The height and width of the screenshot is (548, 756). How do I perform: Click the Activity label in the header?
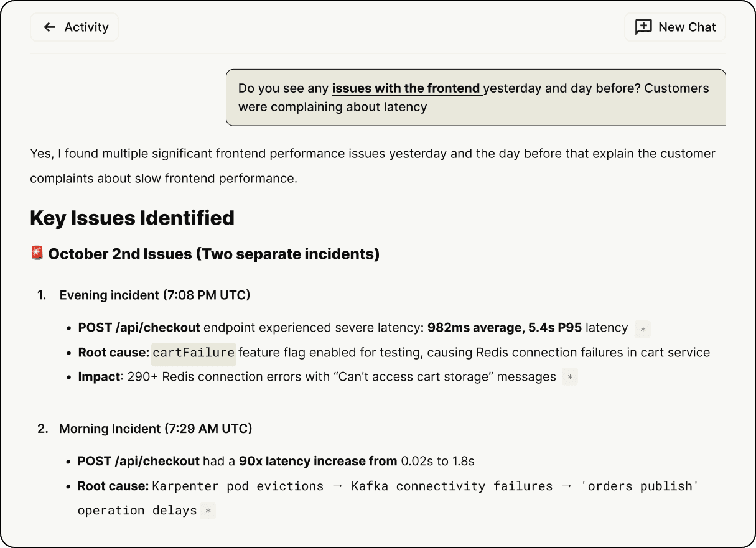[86, 27]
